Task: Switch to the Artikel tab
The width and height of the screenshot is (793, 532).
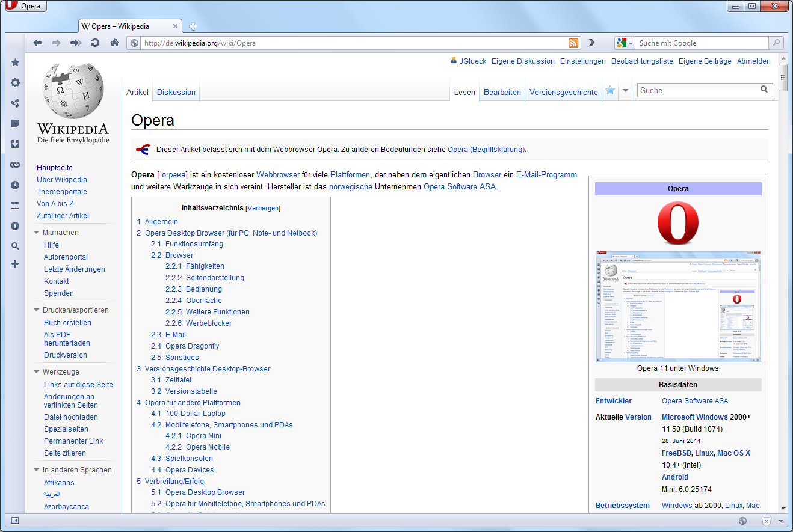Action: click(137, 92)
